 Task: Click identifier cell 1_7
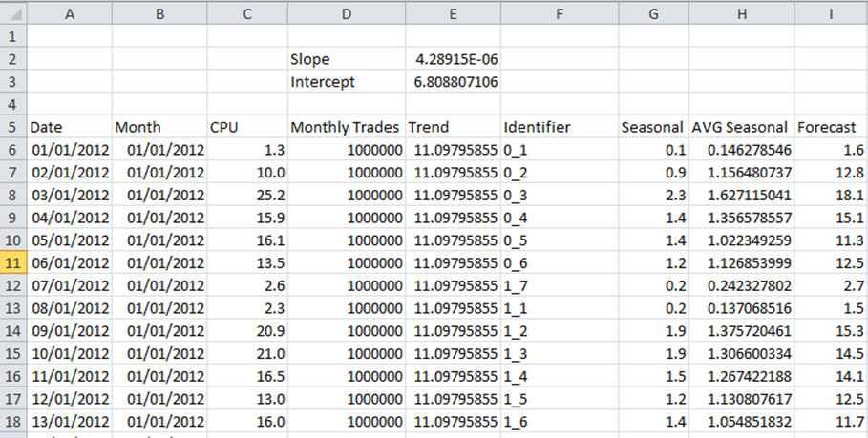tap(560, 285)
